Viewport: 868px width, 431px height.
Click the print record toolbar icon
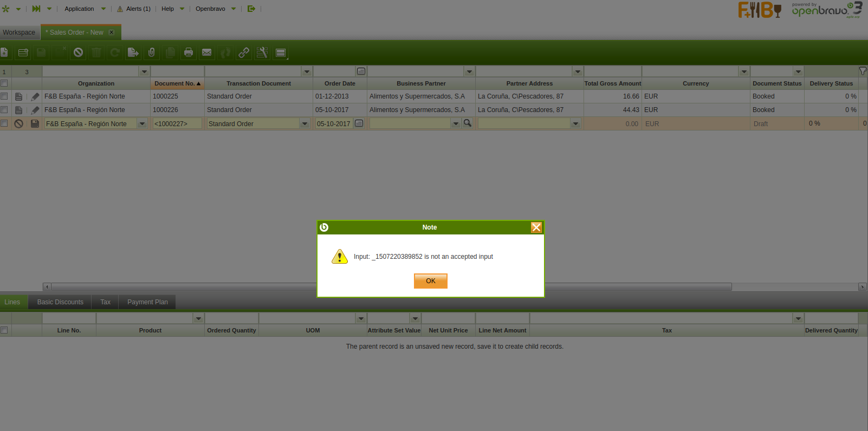(189, 53)
